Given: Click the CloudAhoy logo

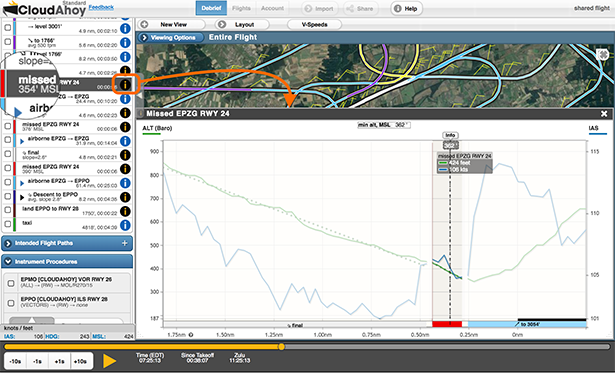Looking at the screenshot, I should [44, 9].
